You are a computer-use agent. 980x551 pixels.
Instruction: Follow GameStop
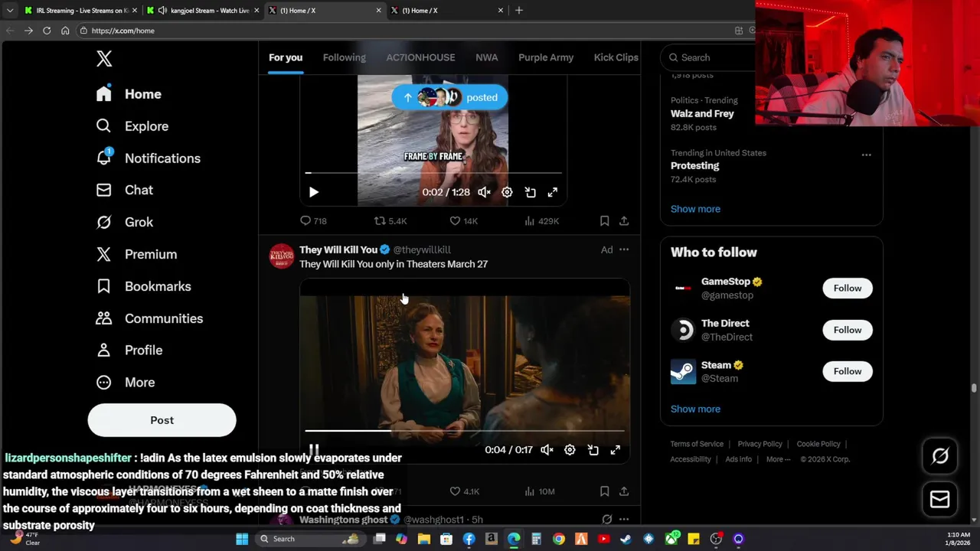tap(848, 289)
